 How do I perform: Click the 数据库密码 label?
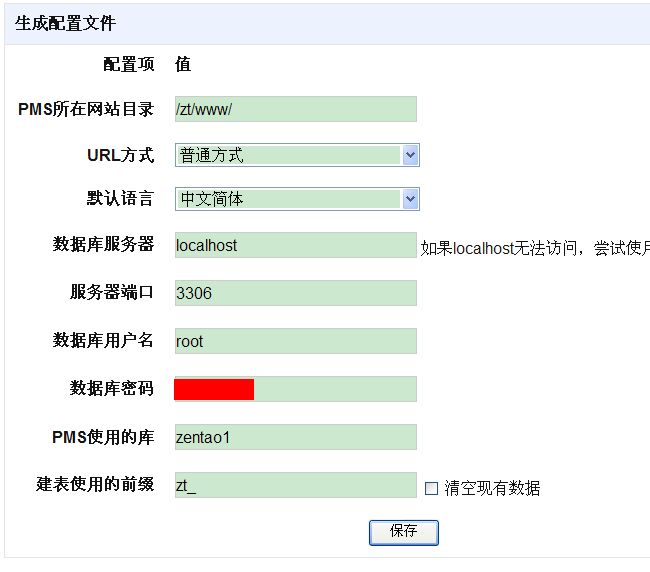[x=111, y=388]
